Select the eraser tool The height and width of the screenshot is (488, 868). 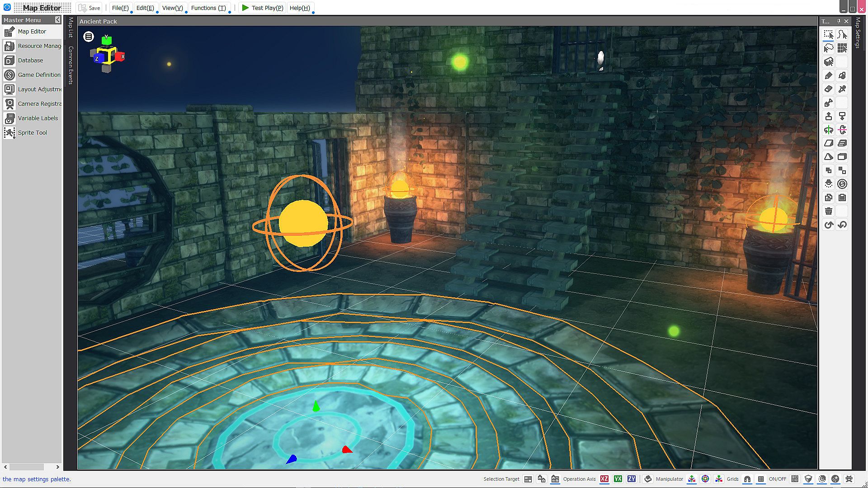point(828,89)
